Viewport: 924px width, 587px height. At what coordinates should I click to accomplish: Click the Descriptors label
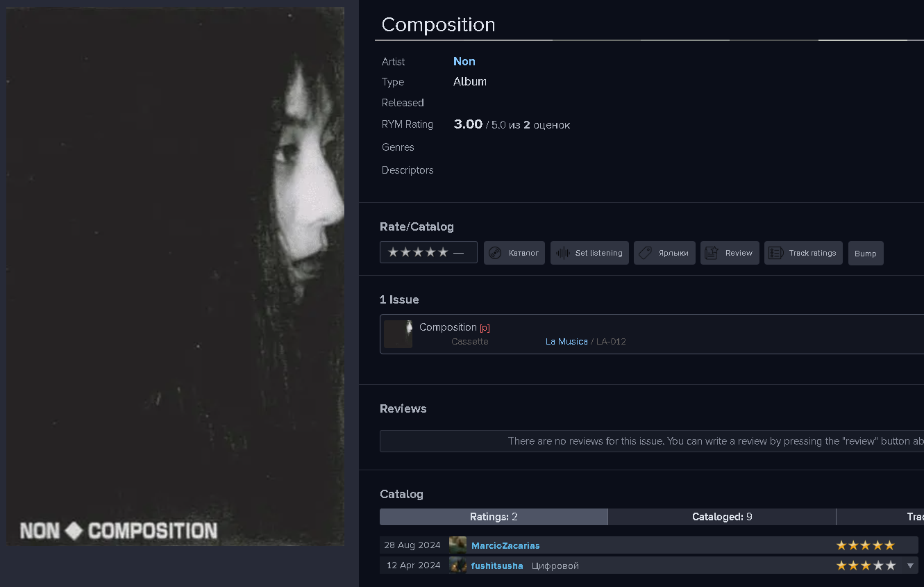pyautogui.click(x=408, y=170)
